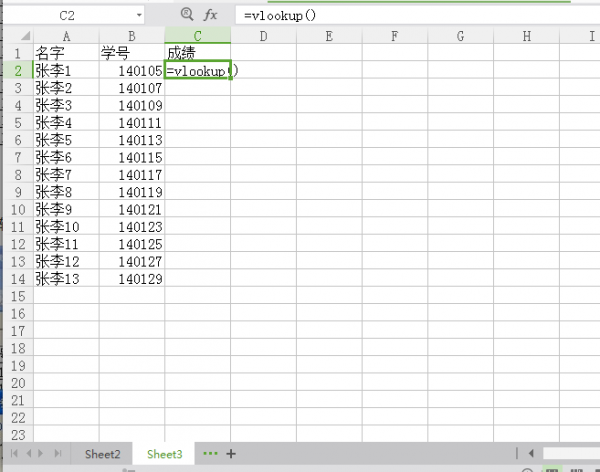Screen dimensions: 600x472
Task: Go to first sheet navigation arrow
Action: [x=13, y=453]
